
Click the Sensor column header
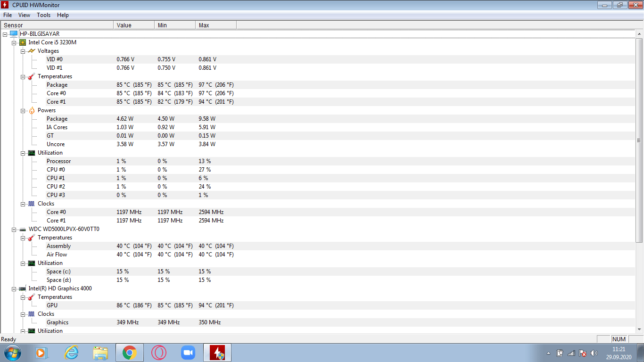(57, 25)
